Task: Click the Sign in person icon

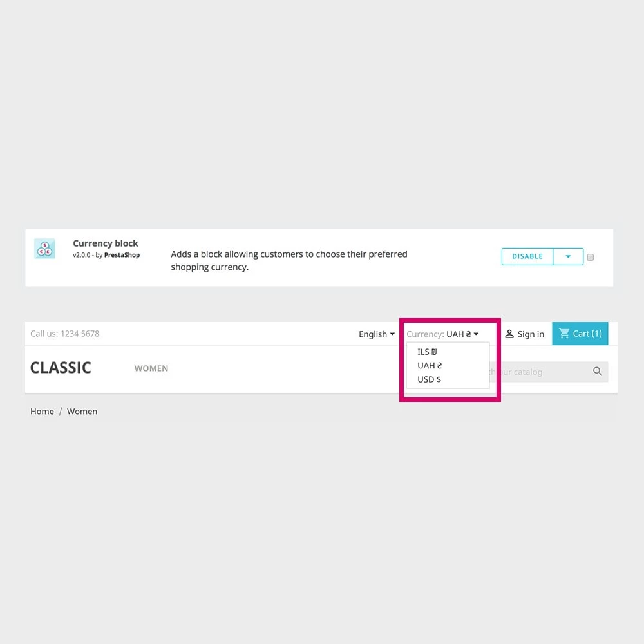Action: click(509, 334)
